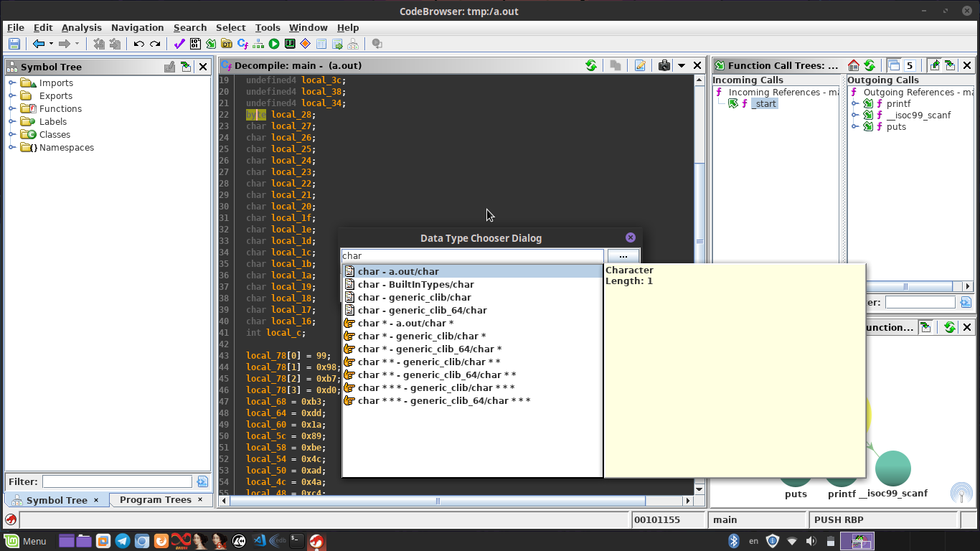Click local_28 variable in decompiler

click(x=291, y=115)
